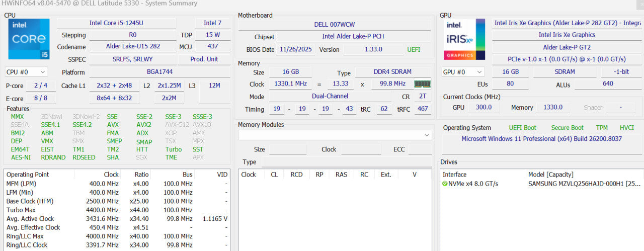The image size is (644, 251).
Task: Click the TDP value 15 W
Action: [213, 35]
